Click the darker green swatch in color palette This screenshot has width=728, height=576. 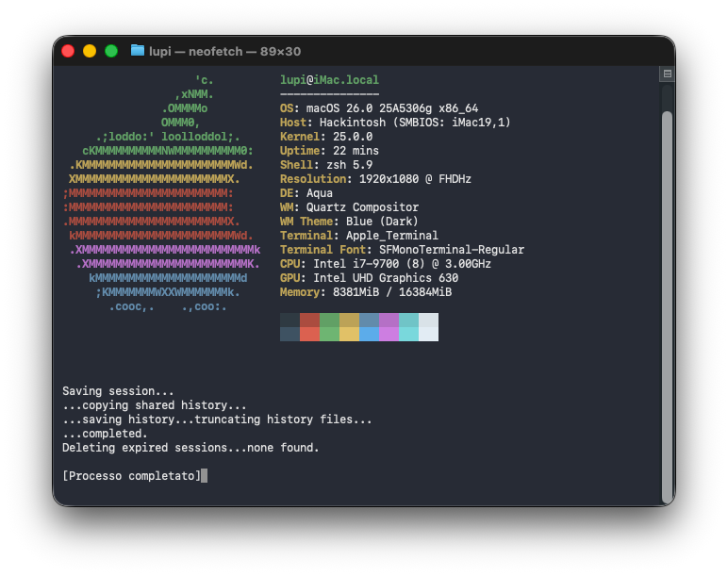(330, 320)
